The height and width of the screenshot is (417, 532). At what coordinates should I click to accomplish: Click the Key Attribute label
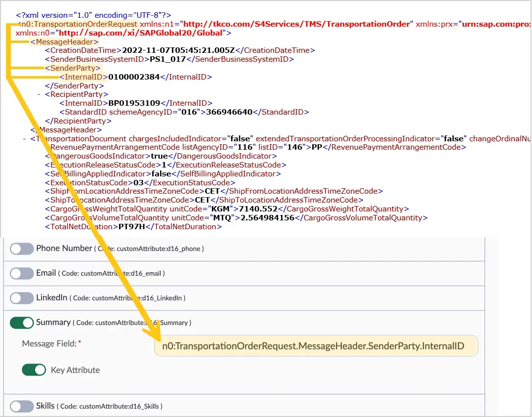(75, 370)
